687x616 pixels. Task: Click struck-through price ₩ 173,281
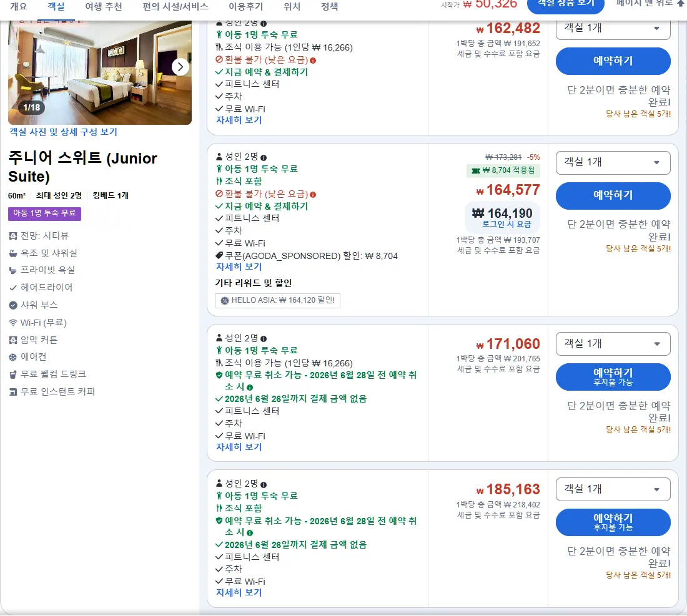pos(503,157)
